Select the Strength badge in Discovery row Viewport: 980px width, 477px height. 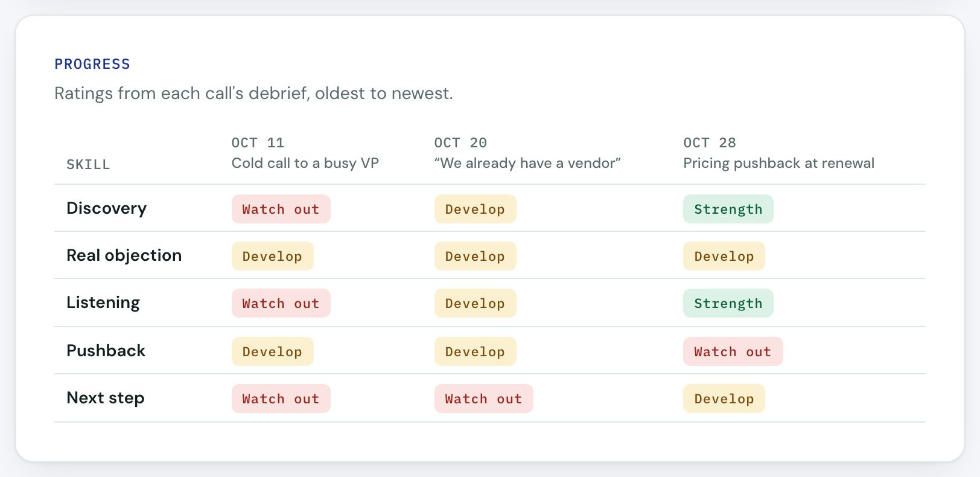[728, 209]
